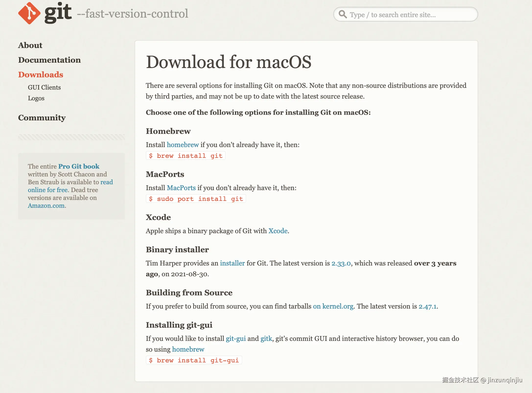Click the Homebrew section heading
532x393 pixels.
[168, 131]
